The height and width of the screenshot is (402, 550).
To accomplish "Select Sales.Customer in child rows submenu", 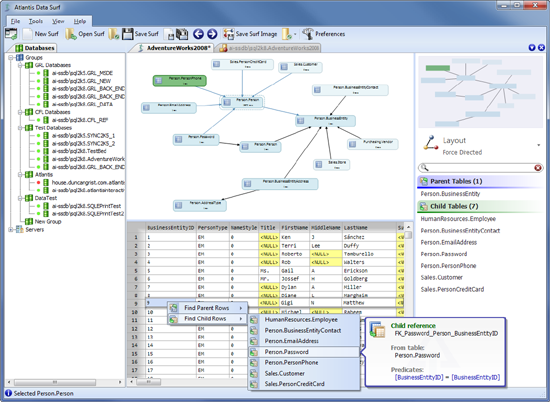I will (304, 374).
